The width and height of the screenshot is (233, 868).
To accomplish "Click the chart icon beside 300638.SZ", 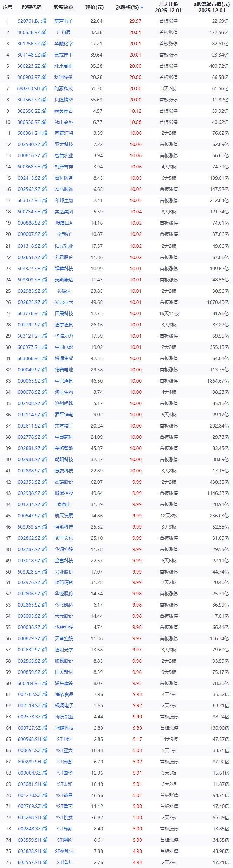I will 44,32.
